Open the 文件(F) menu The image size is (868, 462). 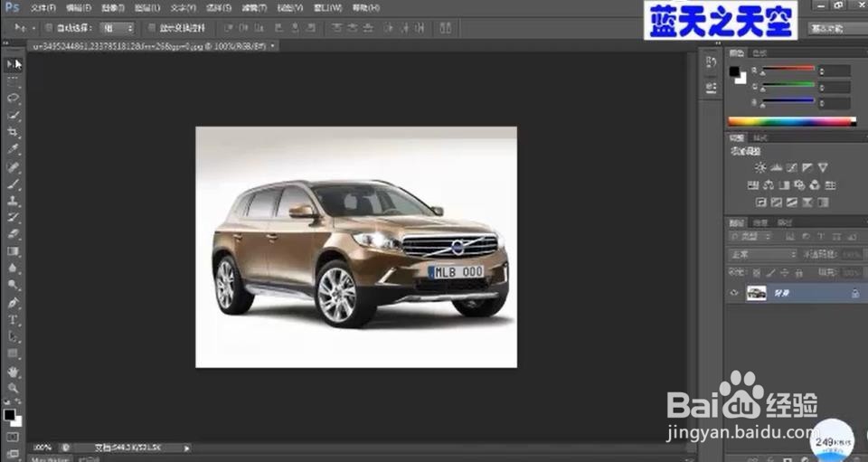(x=42, y=8)
